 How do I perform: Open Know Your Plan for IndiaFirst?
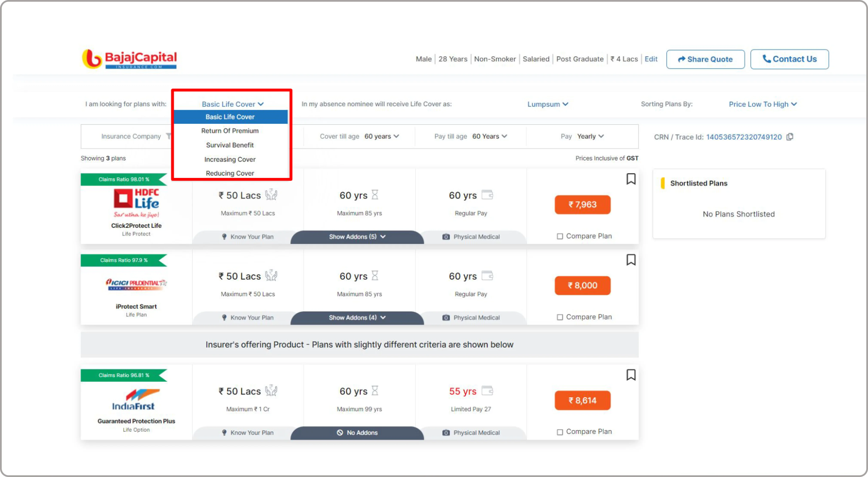click(248, 433)
